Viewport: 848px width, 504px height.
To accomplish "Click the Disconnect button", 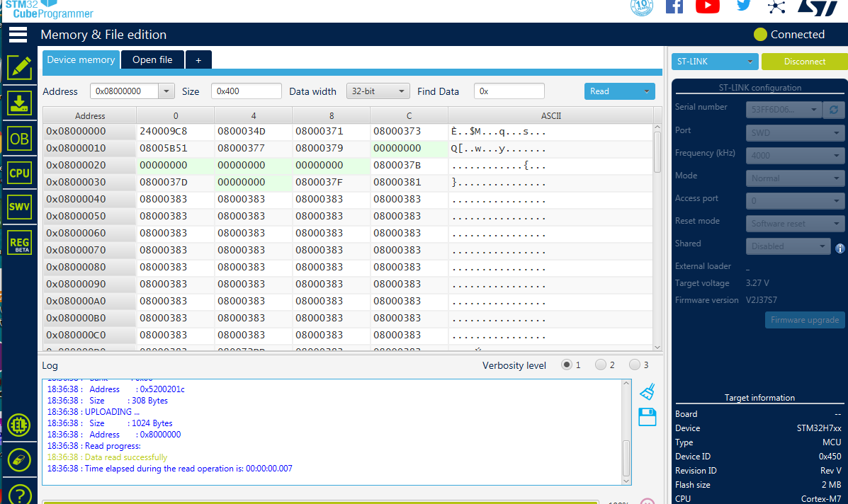I will [x=804, y=62].
